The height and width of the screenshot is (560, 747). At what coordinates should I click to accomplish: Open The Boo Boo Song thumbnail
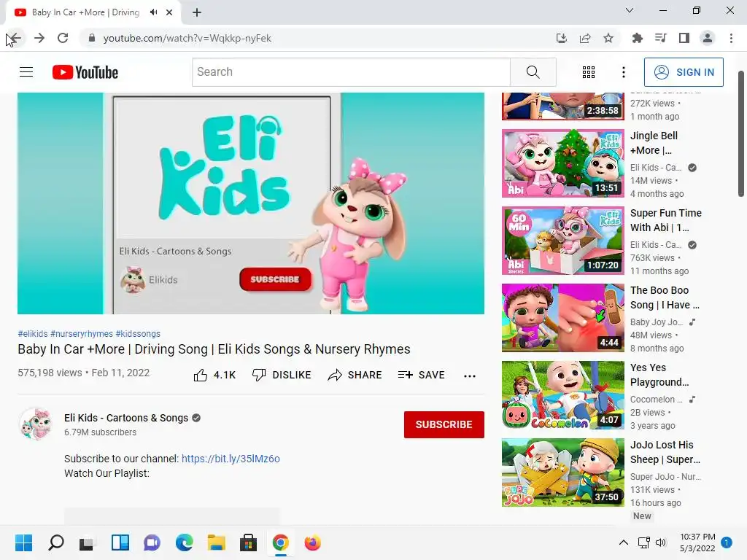tap(562, 318)
